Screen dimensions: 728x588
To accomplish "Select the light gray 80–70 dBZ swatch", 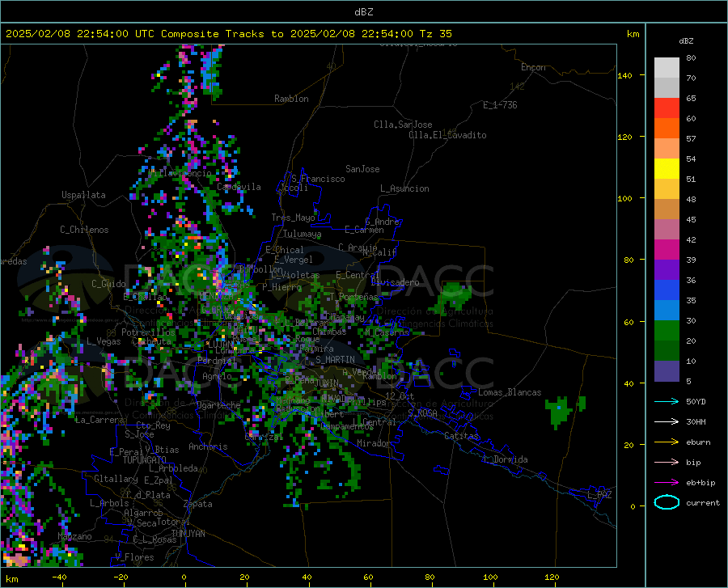I will pyautogui.click(x=667, y=68).
